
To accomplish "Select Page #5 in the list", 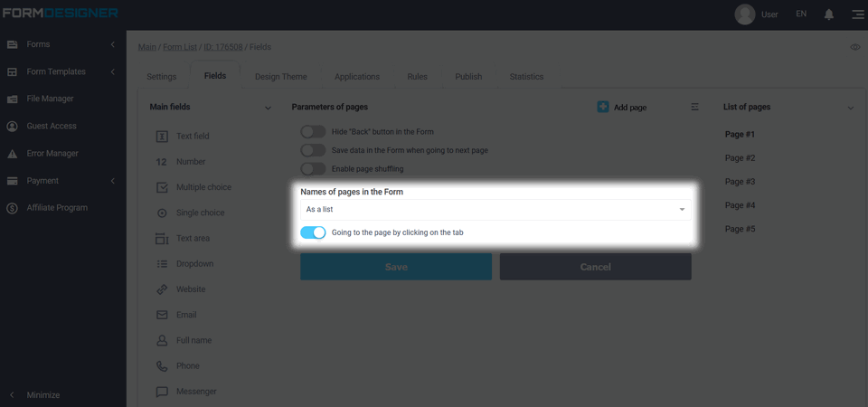I will [741, 229].
